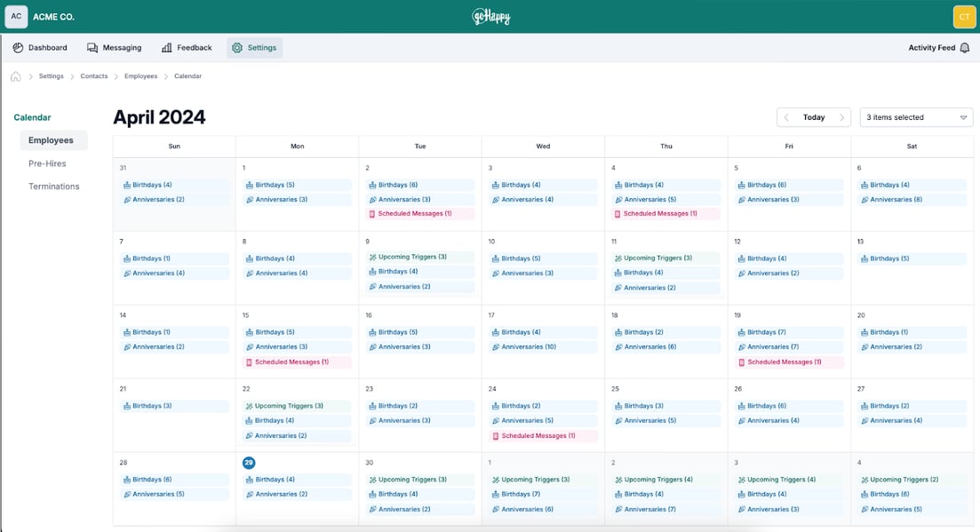
Task: Click the goHappy logo
Action: coord(491,17)
